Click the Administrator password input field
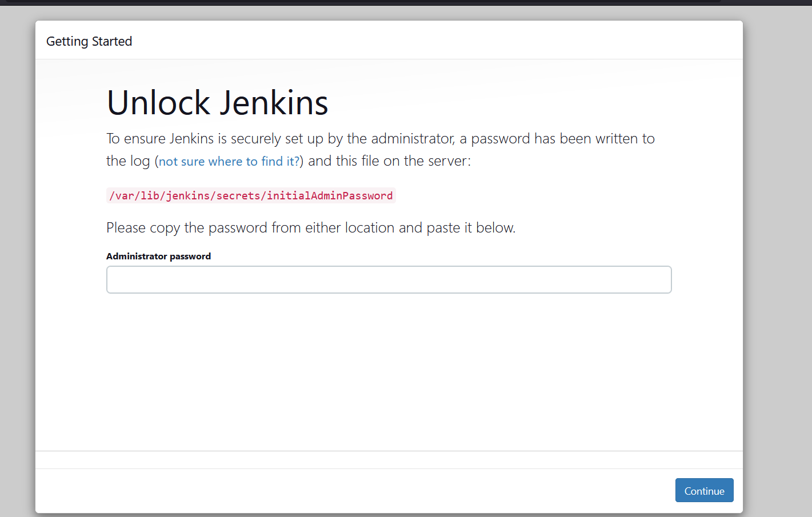 [389, 279]
